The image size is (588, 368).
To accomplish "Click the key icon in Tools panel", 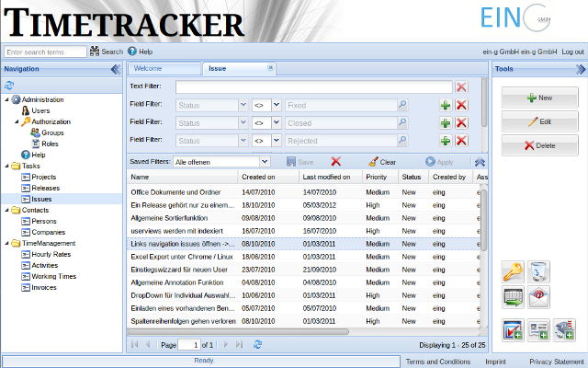I will click(513, 271).
